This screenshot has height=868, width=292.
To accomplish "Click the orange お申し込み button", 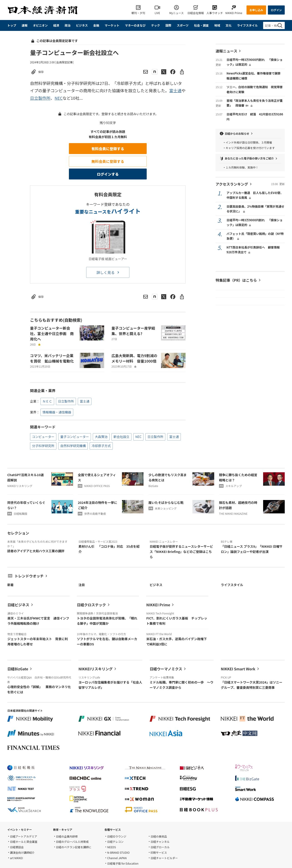I will [x=256, y=10].
